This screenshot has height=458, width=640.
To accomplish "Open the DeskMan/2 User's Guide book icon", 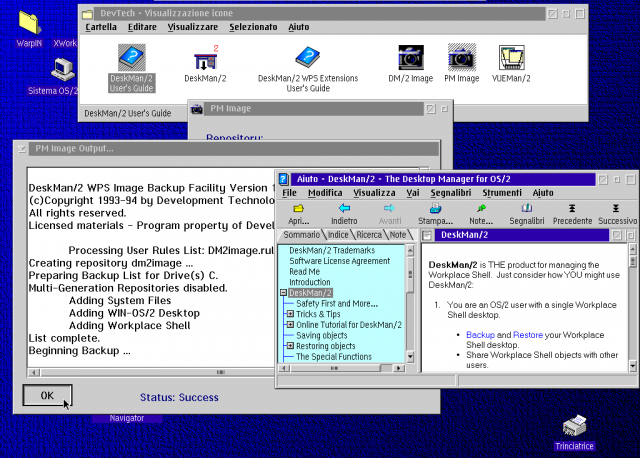I will pos(131,58).
